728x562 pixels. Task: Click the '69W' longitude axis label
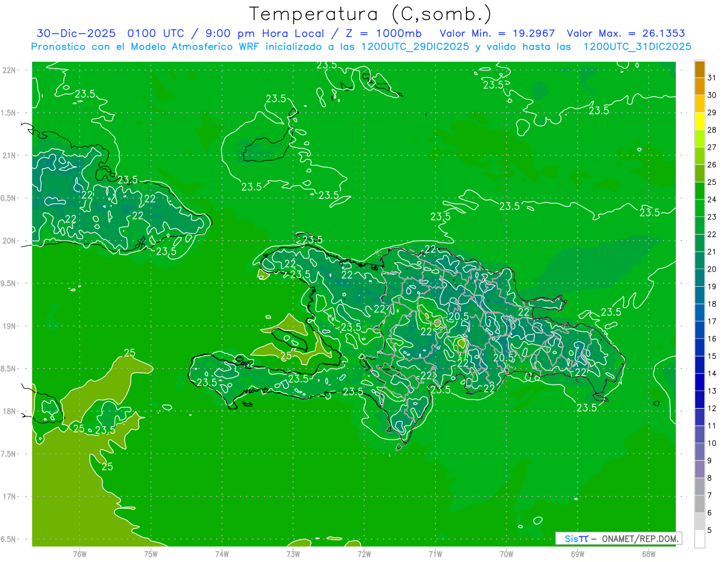578,554
